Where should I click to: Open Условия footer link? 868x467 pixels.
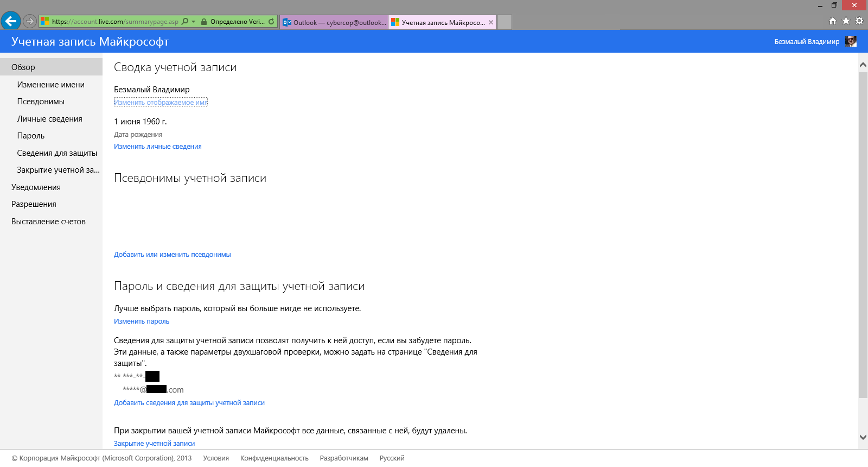216,458
